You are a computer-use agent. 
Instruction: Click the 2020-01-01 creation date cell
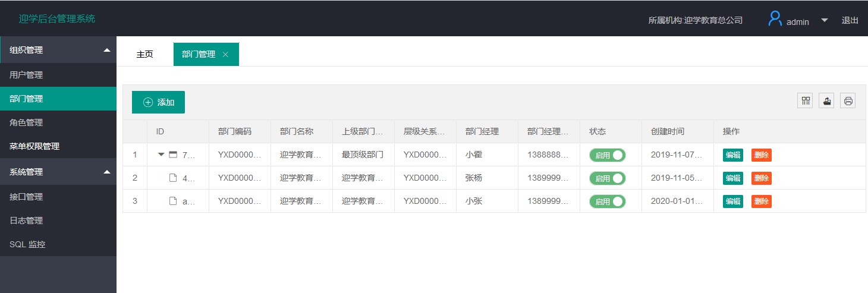[677, 201]
